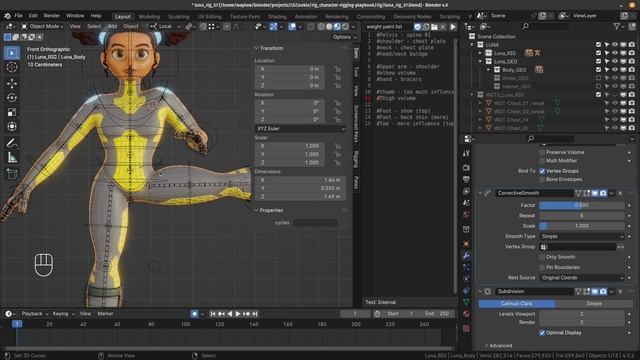This screenshot has height=360, width=640.
Task: Choose the Move tool
Action: (12, 83)
